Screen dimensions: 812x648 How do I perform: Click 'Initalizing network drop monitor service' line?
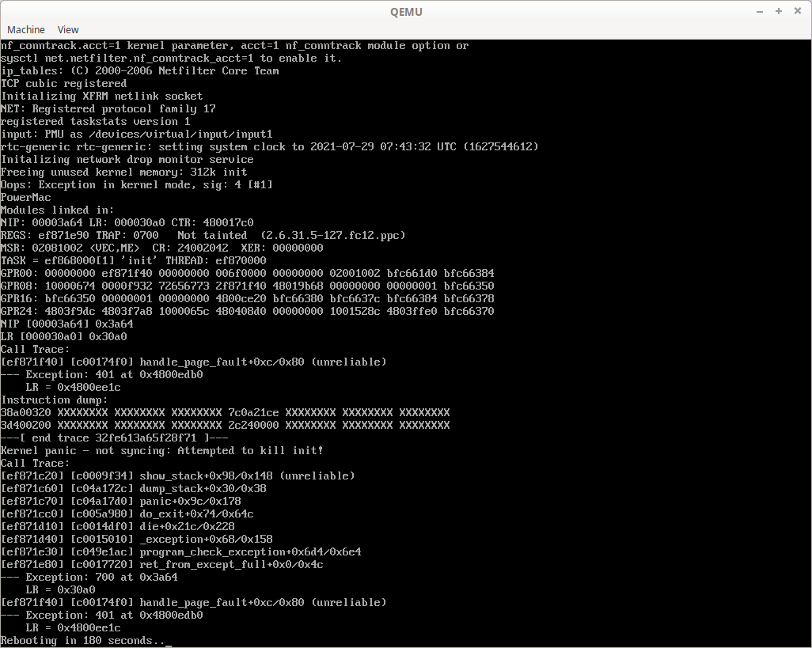tap(127, 159)
